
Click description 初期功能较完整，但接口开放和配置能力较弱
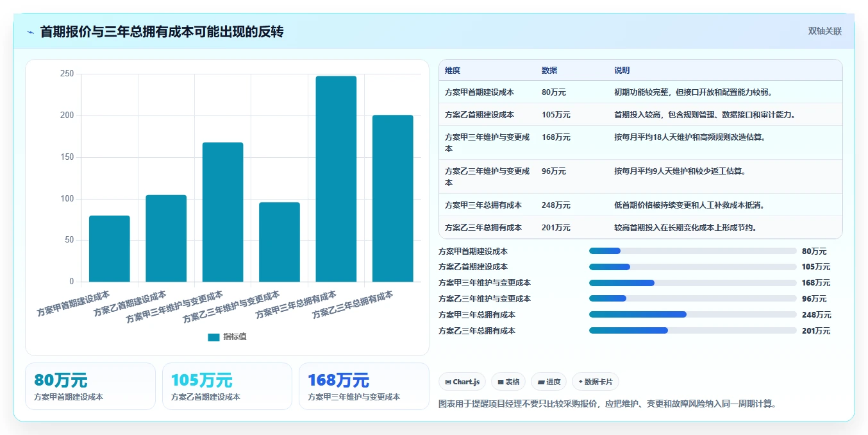[694, 92]
